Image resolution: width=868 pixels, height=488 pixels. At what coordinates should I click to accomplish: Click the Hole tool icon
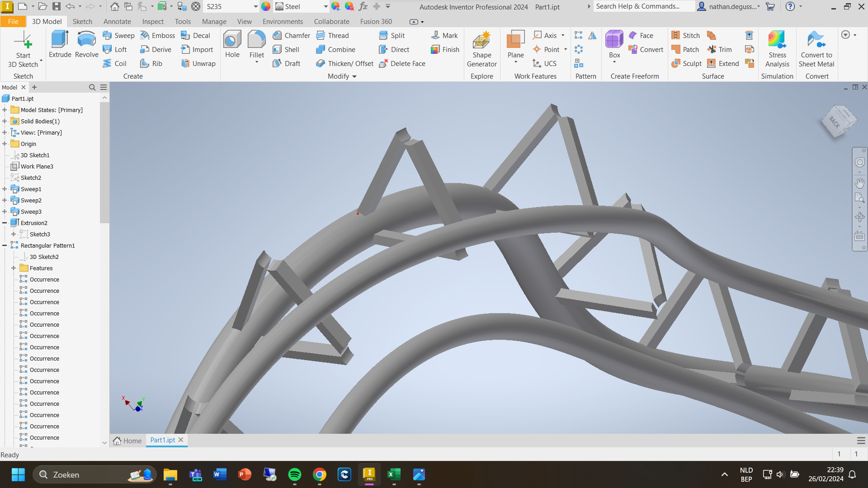pyautogui.click(x=232, y=40)
